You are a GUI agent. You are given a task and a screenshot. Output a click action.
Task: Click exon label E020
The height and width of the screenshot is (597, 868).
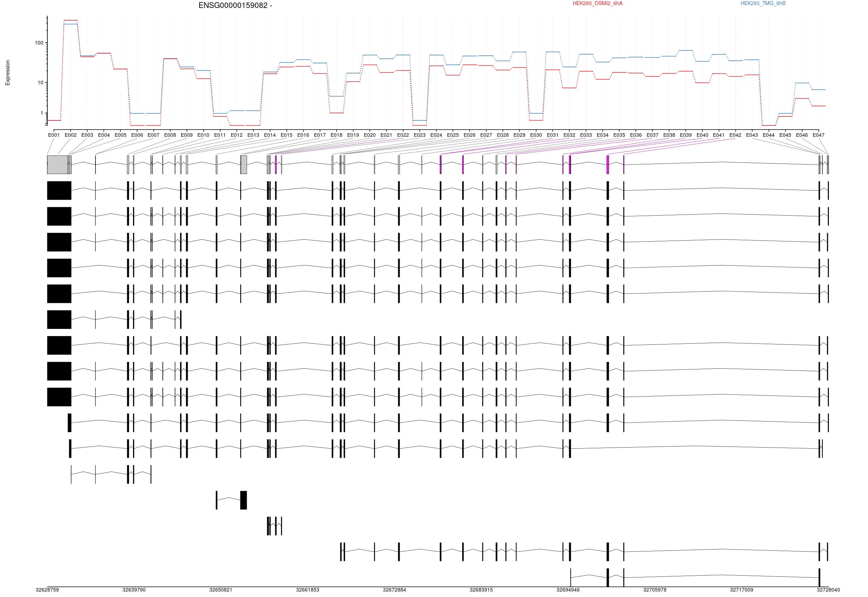pyautogui.click(x=370, y=135)
